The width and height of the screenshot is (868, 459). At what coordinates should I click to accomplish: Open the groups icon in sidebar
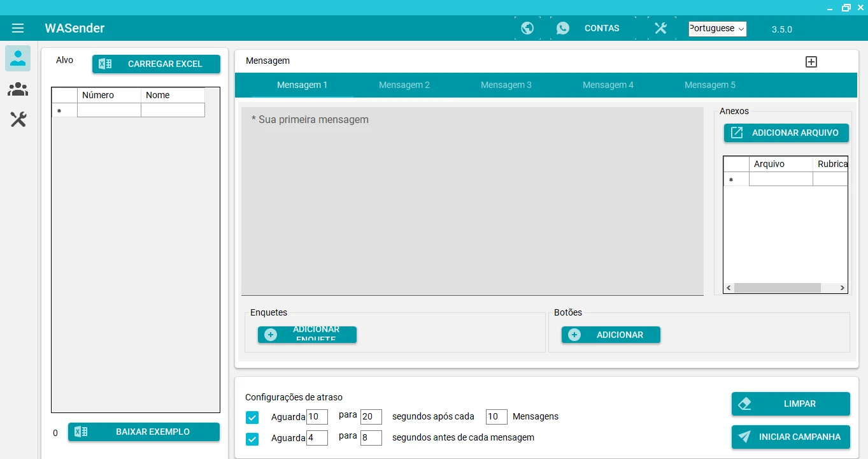tap(18, 89)
